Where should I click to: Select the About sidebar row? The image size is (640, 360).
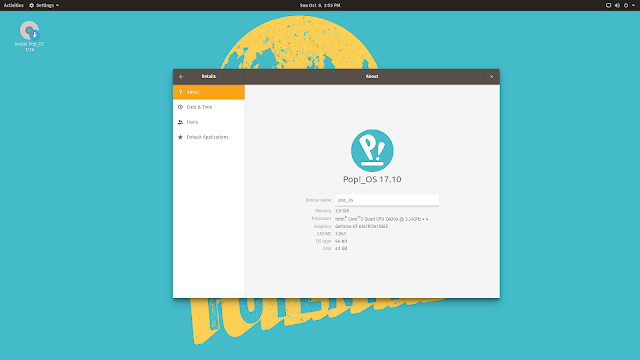[209, 92]
